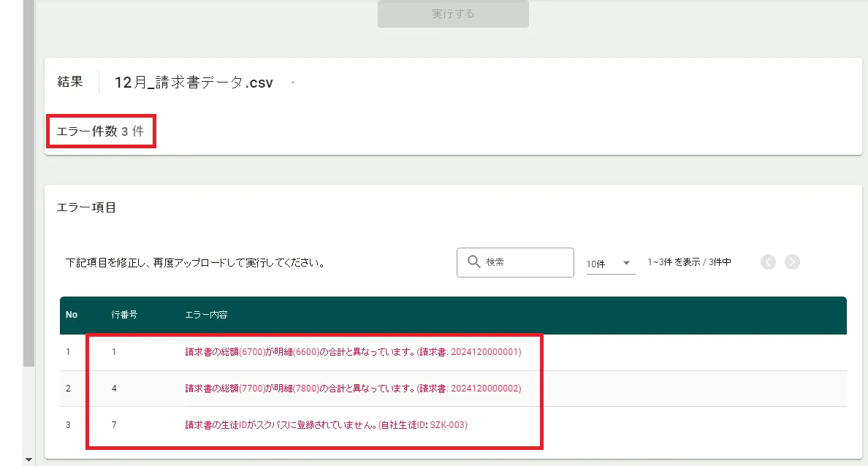Click the エラー内容 column header
Image resolution: width=868 pixels, height=466 pixels.
[206, 314]
